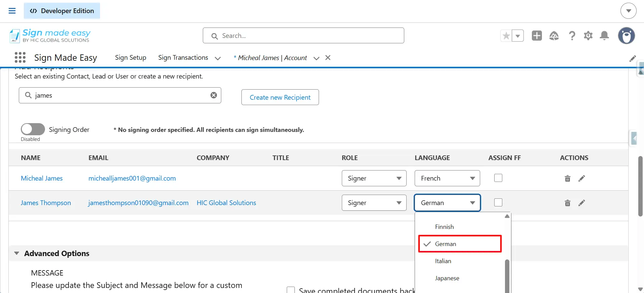Click the edit page pencil icon
Viewport: 644px width, 293px height.
pos(633,58)
